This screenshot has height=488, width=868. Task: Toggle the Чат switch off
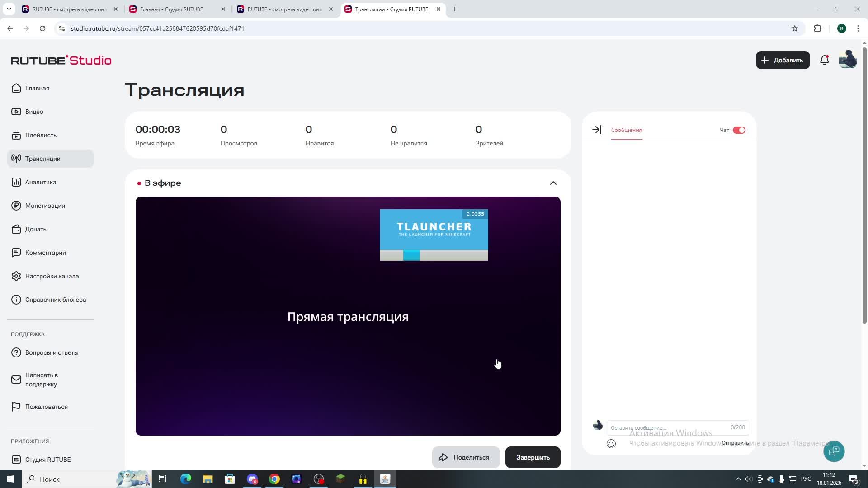click(739, 130)
